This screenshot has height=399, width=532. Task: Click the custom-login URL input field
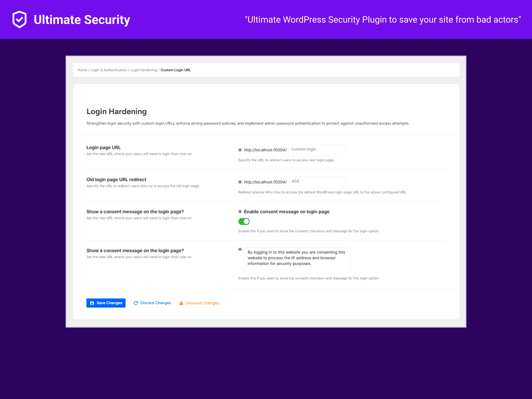pos(317,150)
